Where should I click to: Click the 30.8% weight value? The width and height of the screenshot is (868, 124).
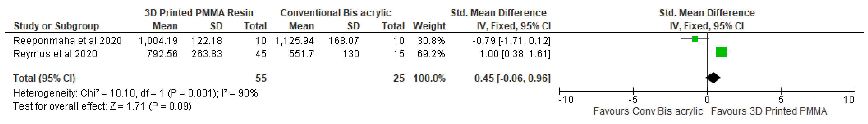tap(431, 41)
